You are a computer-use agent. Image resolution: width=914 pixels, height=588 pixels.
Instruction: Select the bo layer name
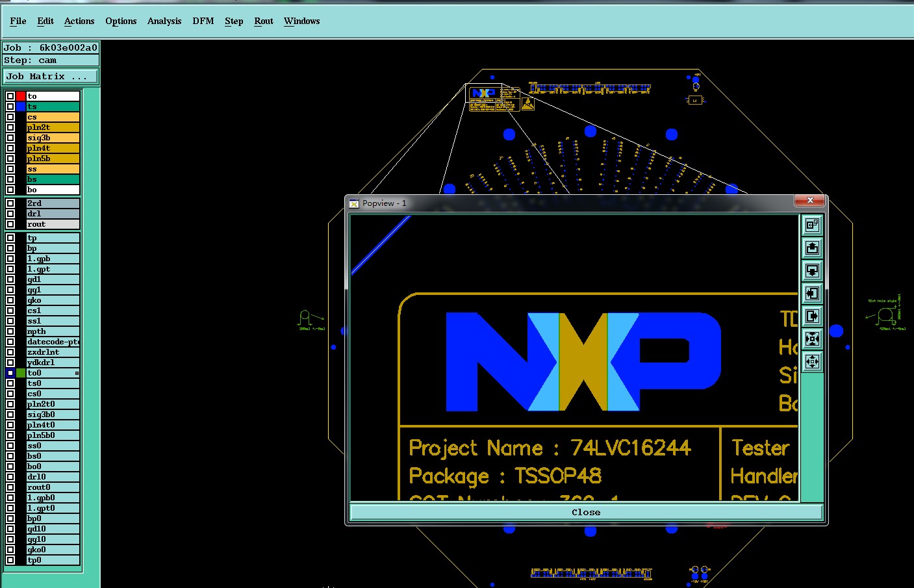53,190
